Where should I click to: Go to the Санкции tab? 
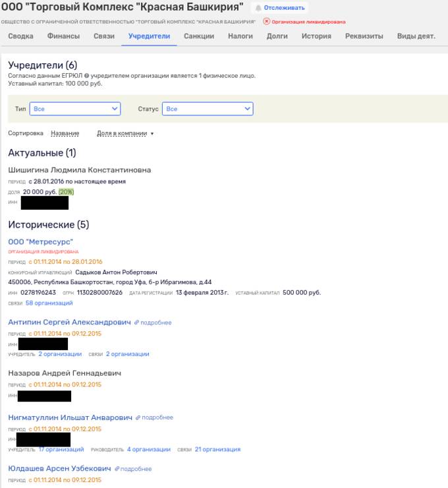[199, 36]
